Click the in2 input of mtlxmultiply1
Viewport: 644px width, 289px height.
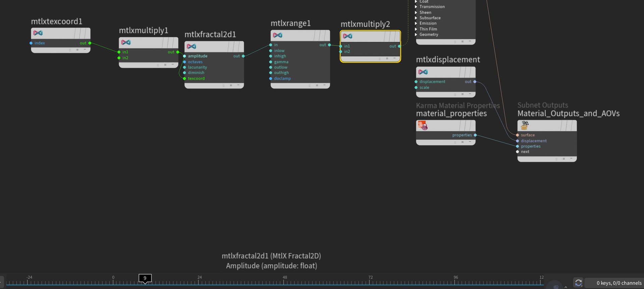tap(119, 58)
